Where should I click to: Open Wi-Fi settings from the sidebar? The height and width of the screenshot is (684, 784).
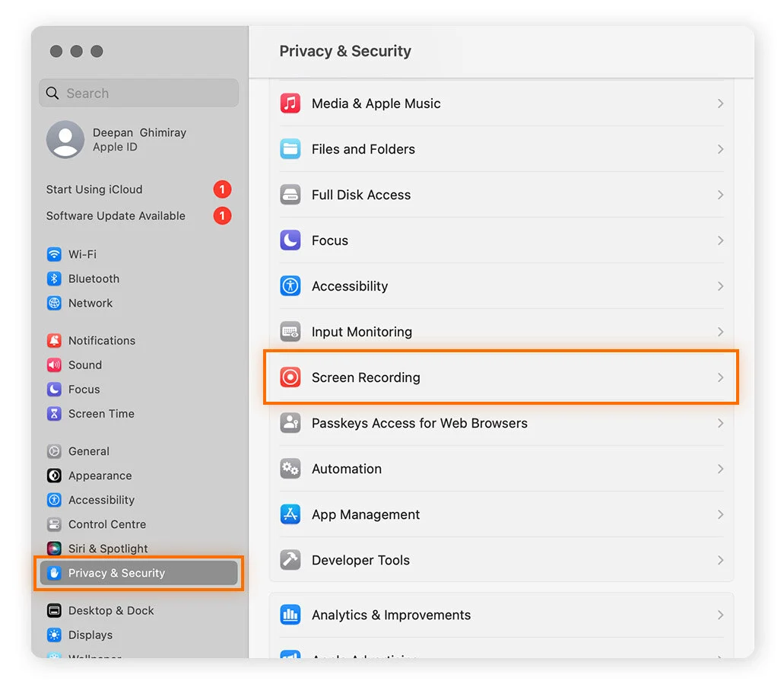pyautogui.click(x=81, y=254)
